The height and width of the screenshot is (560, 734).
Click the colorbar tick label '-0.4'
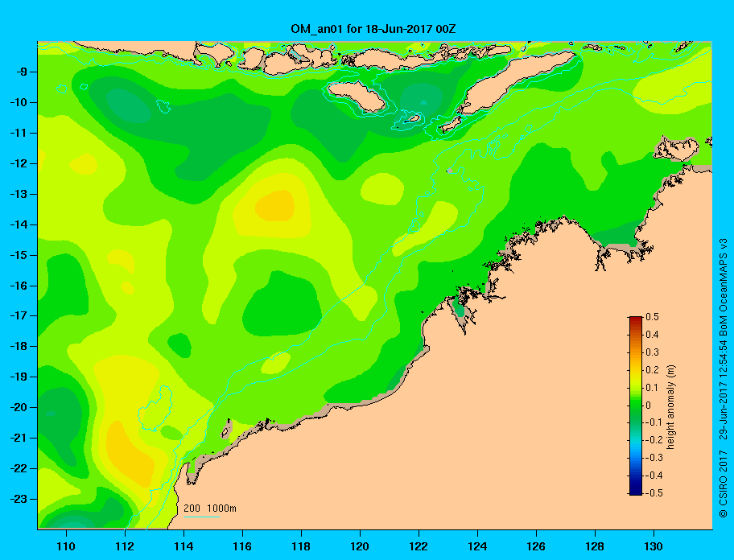point(654,476)
